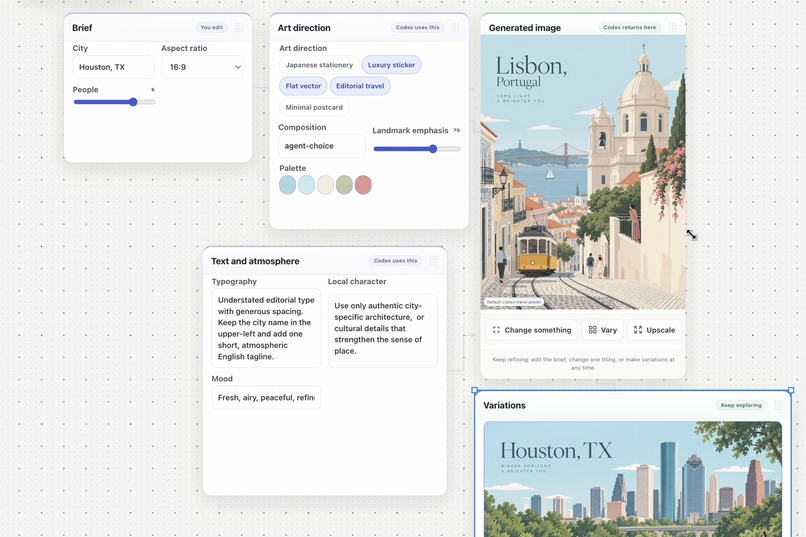Toggle the Luxury sticker style chip

391,65
